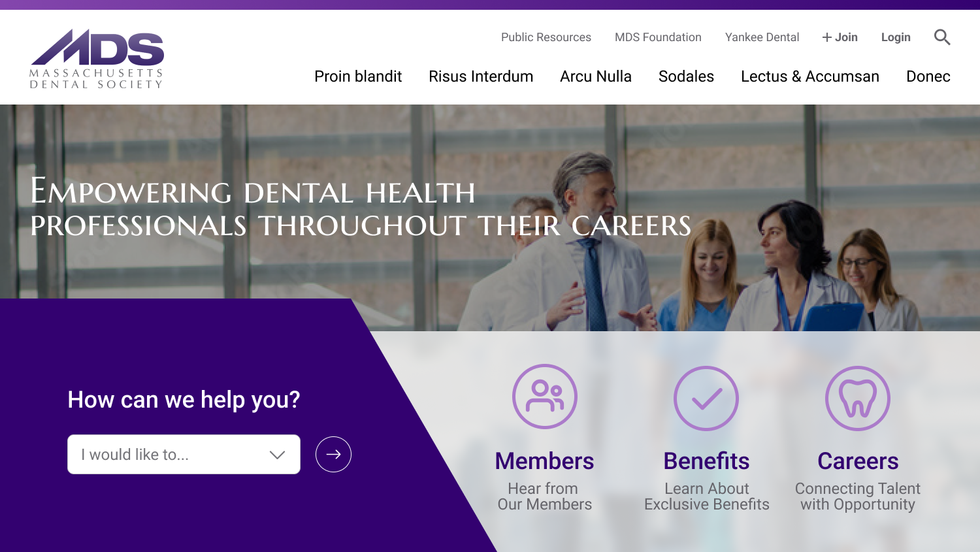Follow the Public Resources link
The width and height of the screenshot is (980, 552).
pos(546,37)
